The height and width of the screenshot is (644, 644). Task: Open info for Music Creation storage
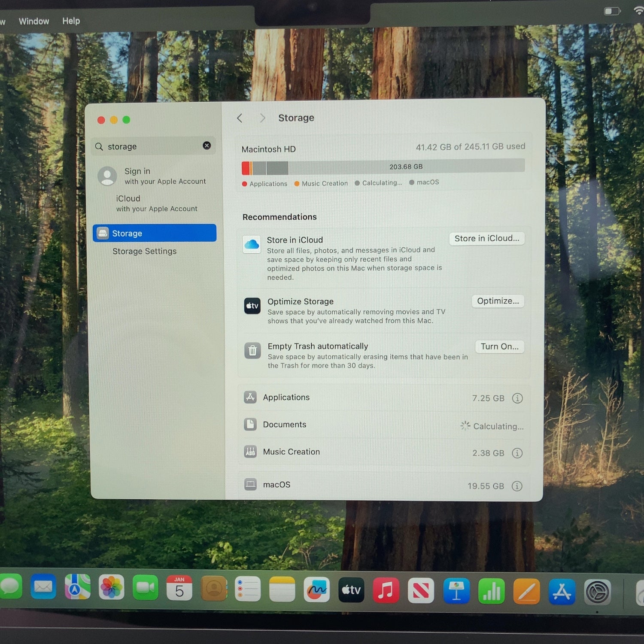click(517, 453)
